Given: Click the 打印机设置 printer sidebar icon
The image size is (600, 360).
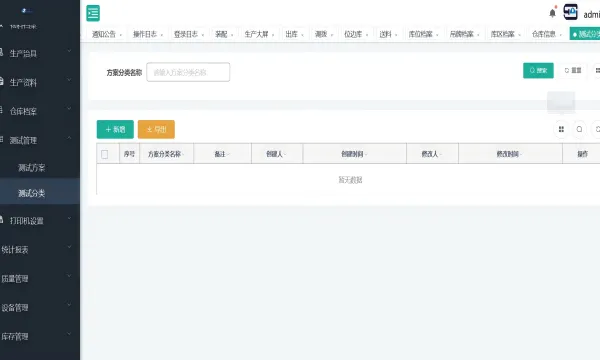Looking at the screenshot, I should click(2, 220).
